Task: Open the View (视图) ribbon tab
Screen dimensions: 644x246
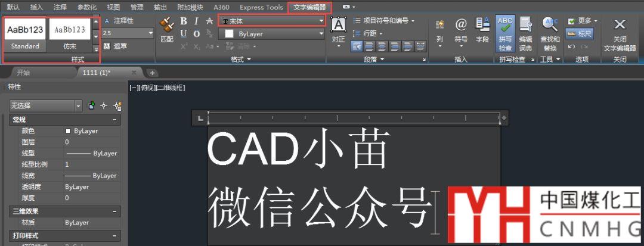Action: tap(113, 7)
